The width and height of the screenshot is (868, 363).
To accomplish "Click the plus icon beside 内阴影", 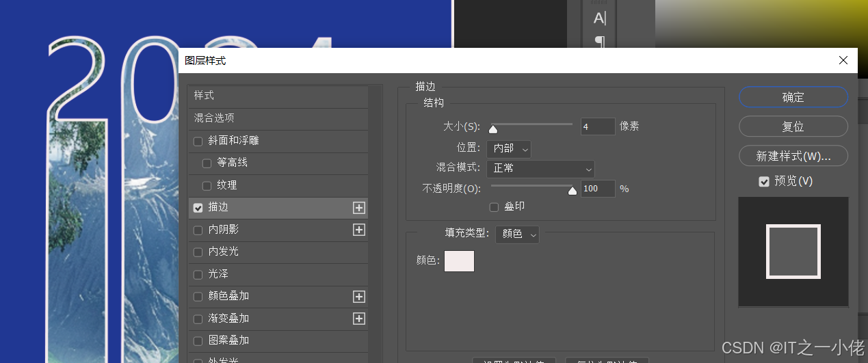I will 359,230.
